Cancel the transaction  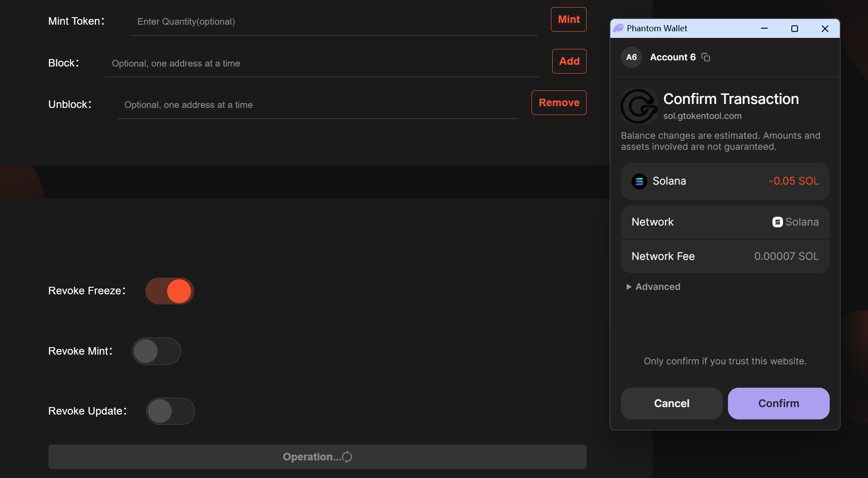[671, 403]
